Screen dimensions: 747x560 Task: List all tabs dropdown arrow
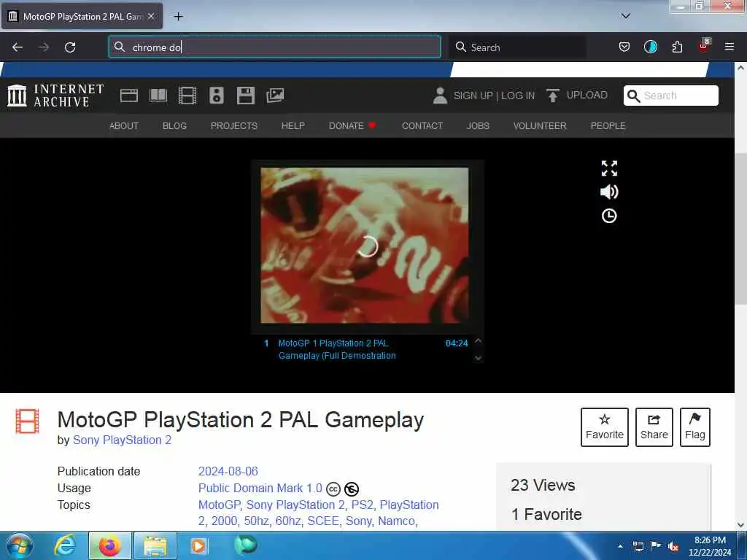click(x=626, y=16)
